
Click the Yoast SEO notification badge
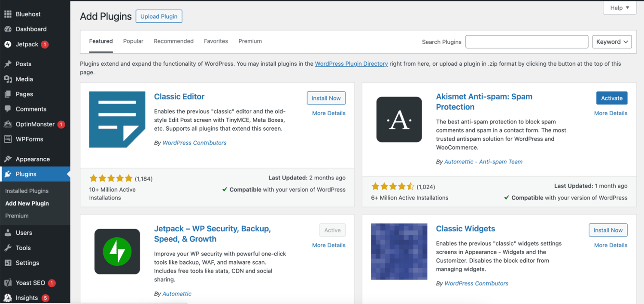[52, 283]
